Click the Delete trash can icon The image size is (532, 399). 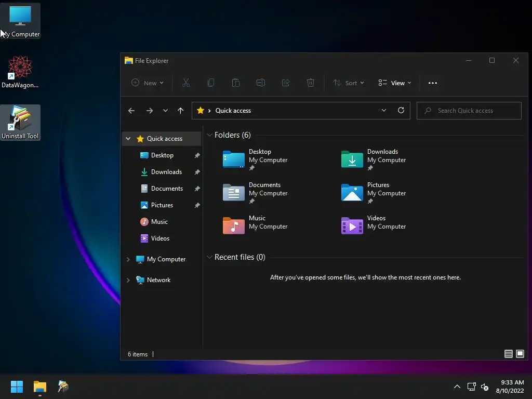coord(311,83)
